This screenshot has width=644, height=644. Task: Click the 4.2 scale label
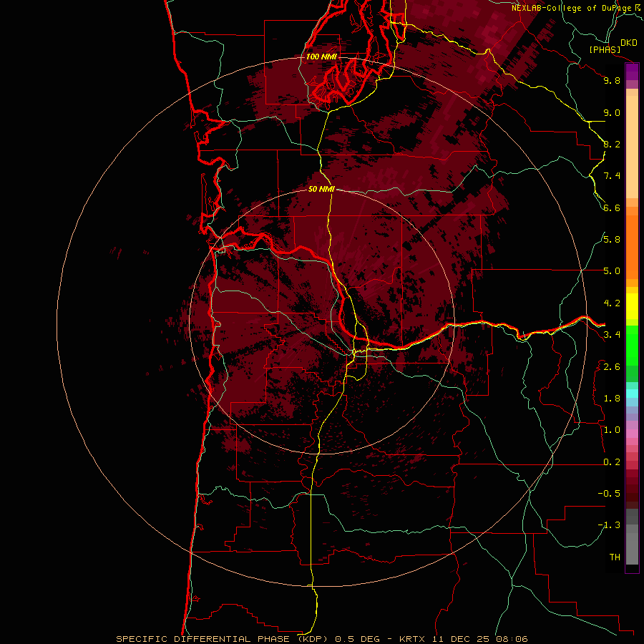612,303
